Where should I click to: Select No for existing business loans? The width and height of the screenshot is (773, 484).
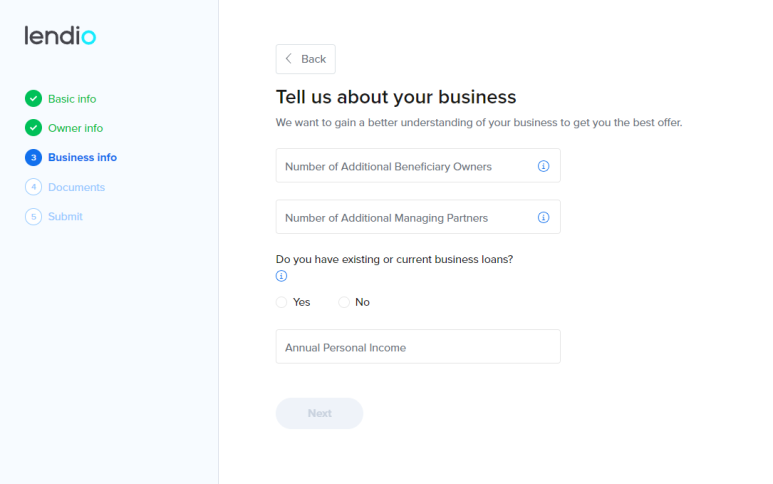tap(344, 302)
